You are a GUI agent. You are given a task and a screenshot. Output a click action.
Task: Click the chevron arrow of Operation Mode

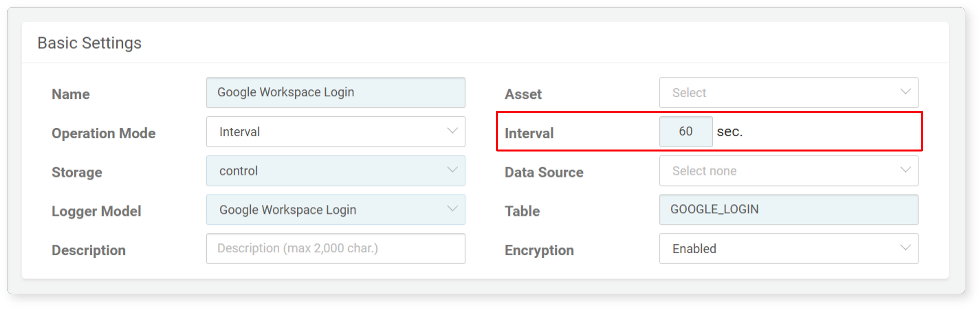click(452, 131)
